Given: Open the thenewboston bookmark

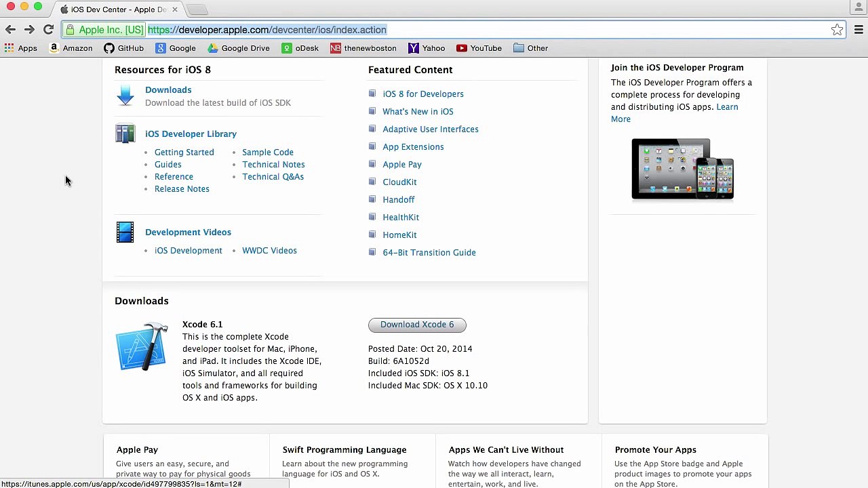Looking at the screenshot, I should (363, 48).
